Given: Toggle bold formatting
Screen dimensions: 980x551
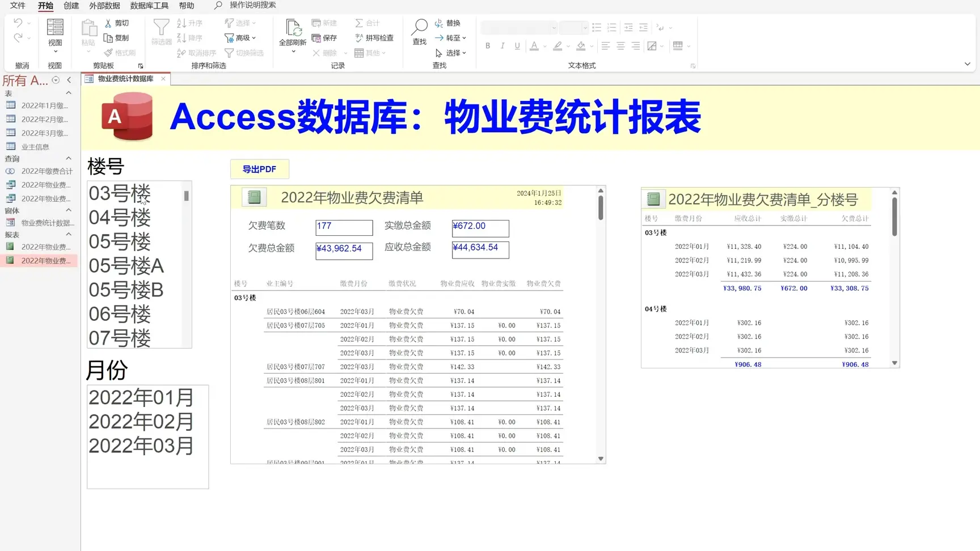Looking at the screenshot, I should pos(488,46).
